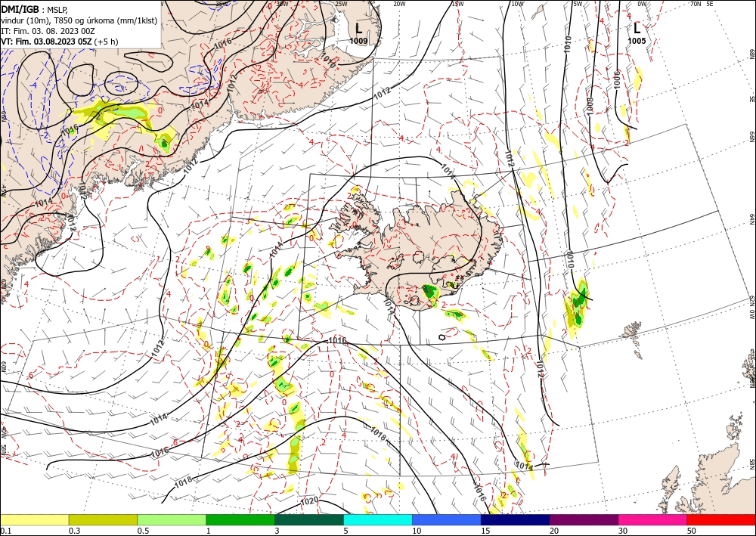This screenshot has height=536, width=756.
Task: Click the VT: Fim. 03.08.2023 05Z (+5 h) line
Action: [59, 42]
